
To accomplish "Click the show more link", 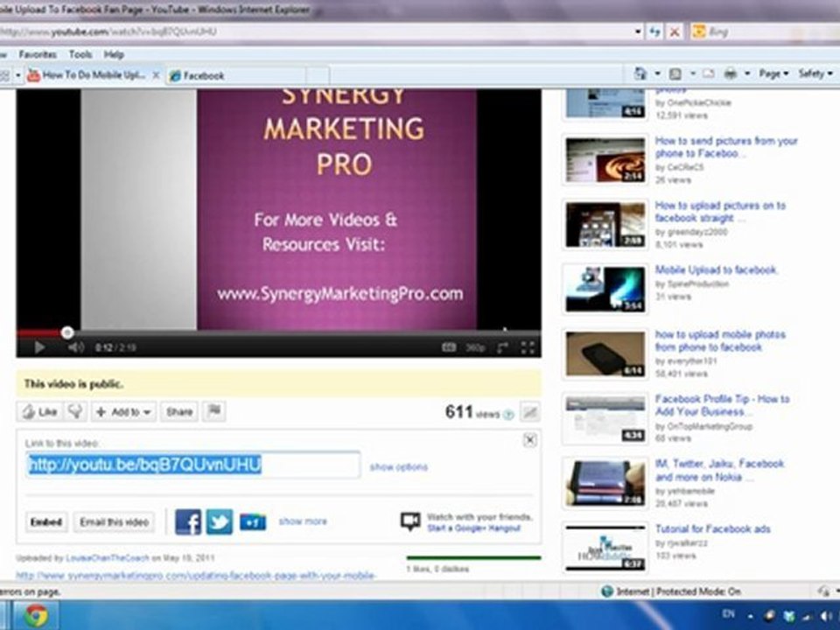I will [x=303, y=521].
